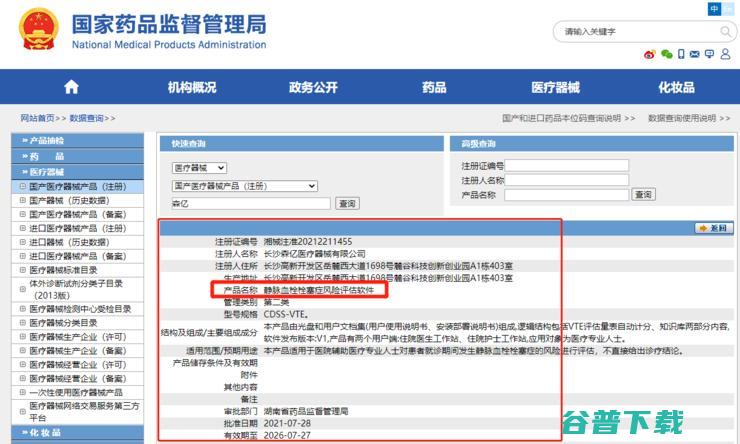The height and width of the screenshot is (444, 740).
Task: Go to 数据查询 breadcrumb link
Action: pyautogui.click(x=86, y=118)
